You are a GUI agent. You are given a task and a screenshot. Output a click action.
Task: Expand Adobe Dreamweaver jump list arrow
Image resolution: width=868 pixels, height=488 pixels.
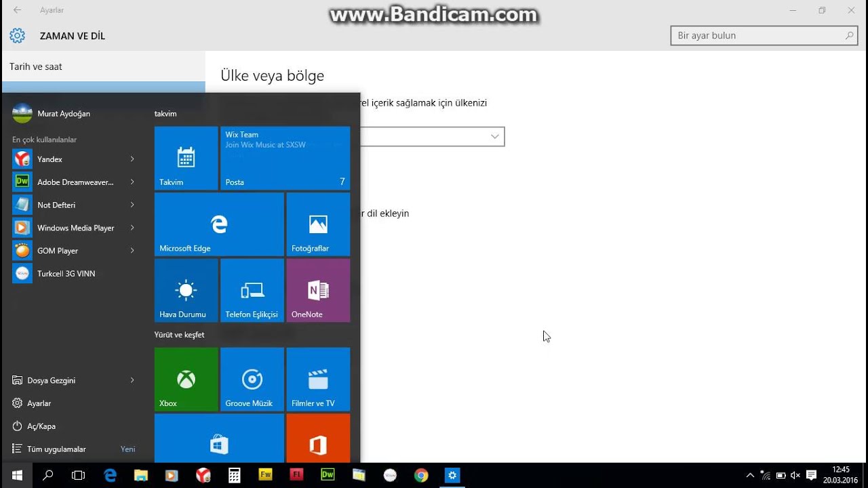coord(132,182)
